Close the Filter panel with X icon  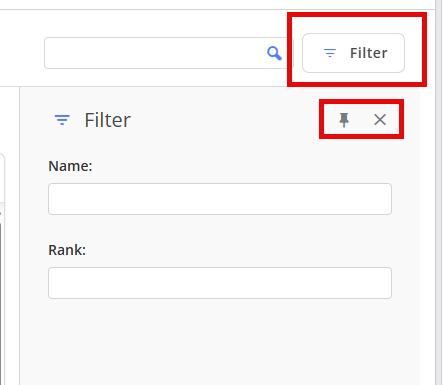pyautogui.click(x=380, y=119)
